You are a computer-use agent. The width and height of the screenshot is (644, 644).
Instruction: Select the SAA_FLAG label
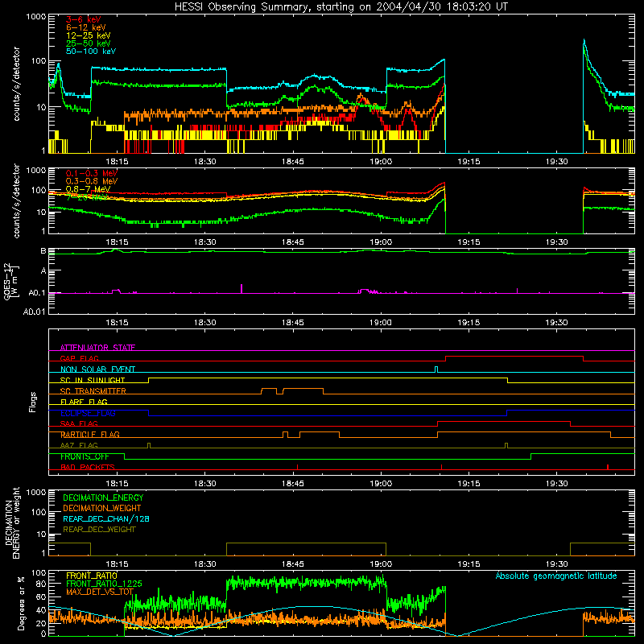(x=79, y=423)
